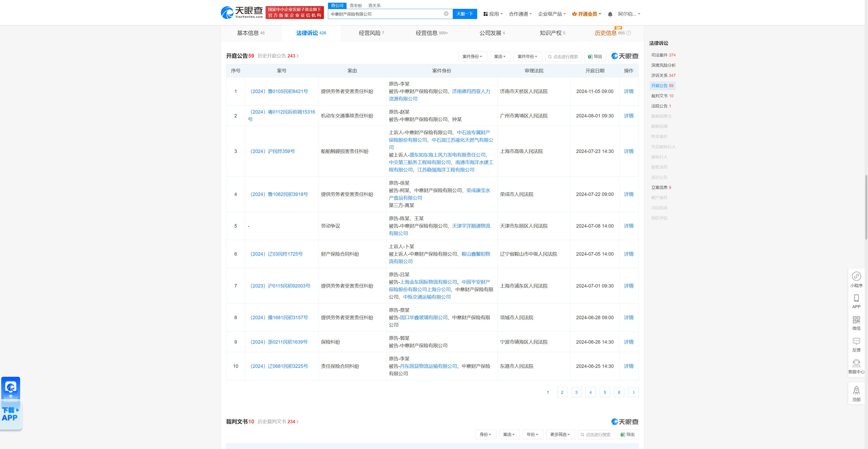Open 济南德玛西亚人力资源有限公司 company link

439,95
